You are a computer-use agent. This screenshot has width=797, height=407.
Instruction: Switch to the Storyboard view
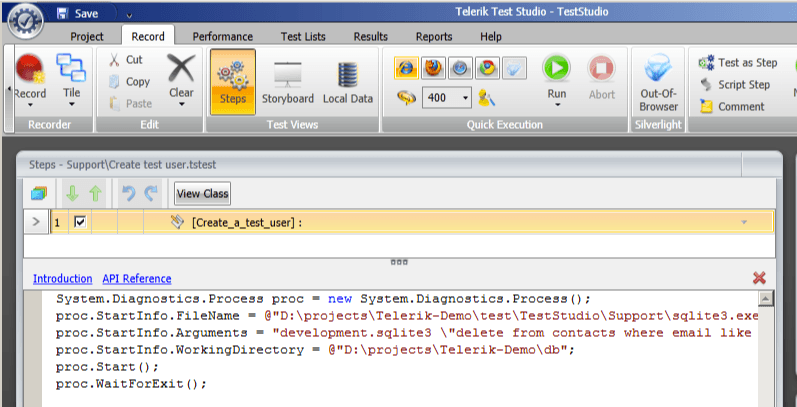coord(288,82)
